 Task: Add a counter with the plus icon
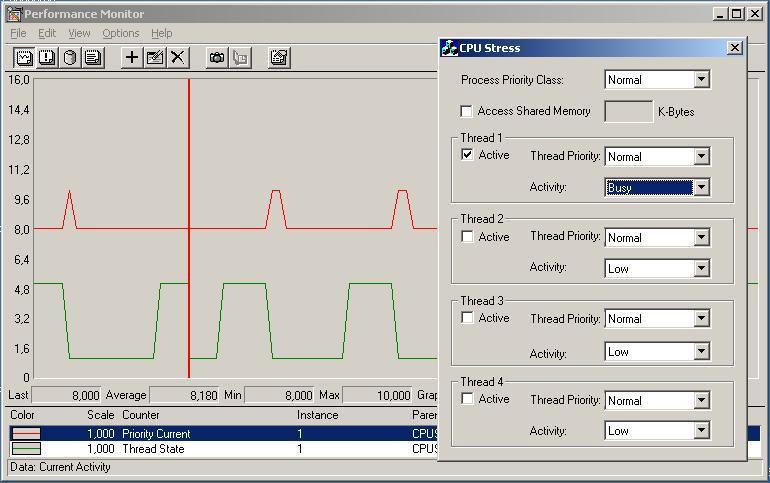(x=132, y=57)
